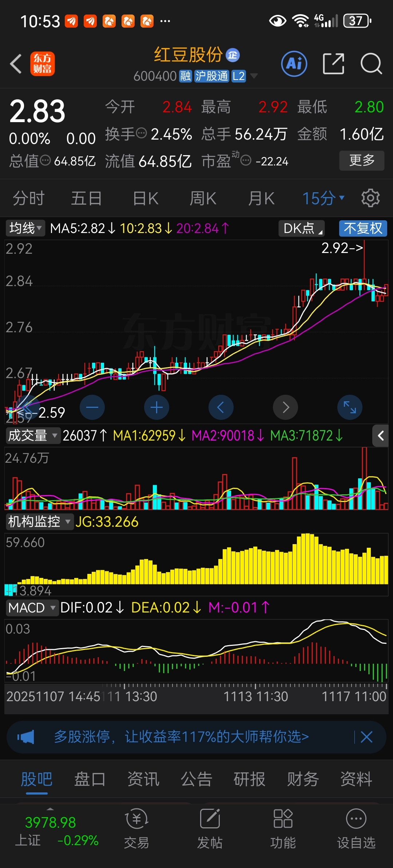The height and width of the screenshot is (868, 393).
Task: Tap the 上证 3978.98 index ticker
Action: pyautogui.click(x=56, y=832)
